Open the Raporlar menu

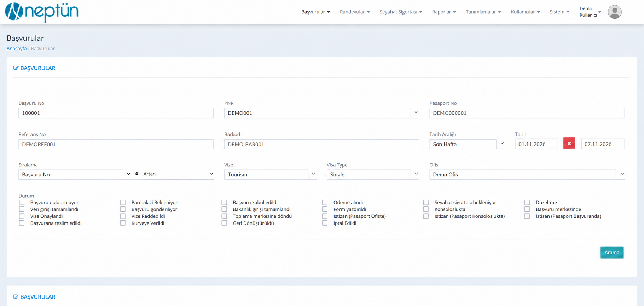(x=444, y=12)
